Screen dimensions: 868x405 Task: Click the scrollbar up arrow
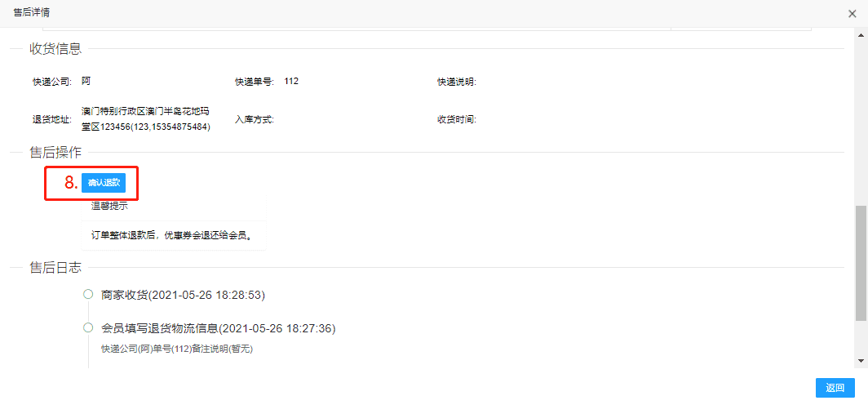[x=861, y=36]
